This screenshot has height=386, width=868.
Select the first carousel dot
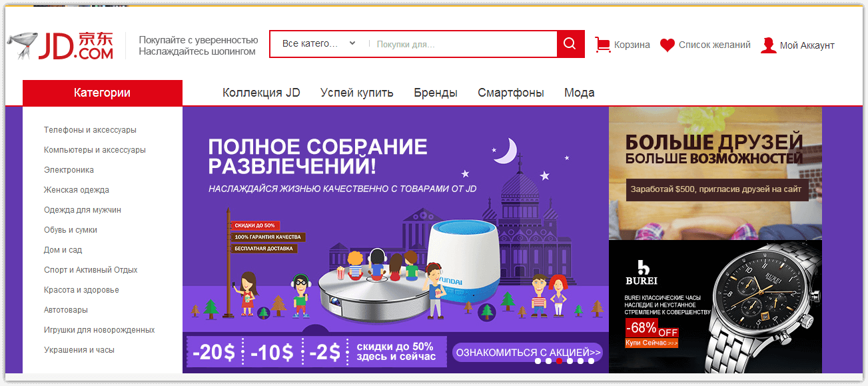point(538,361)
